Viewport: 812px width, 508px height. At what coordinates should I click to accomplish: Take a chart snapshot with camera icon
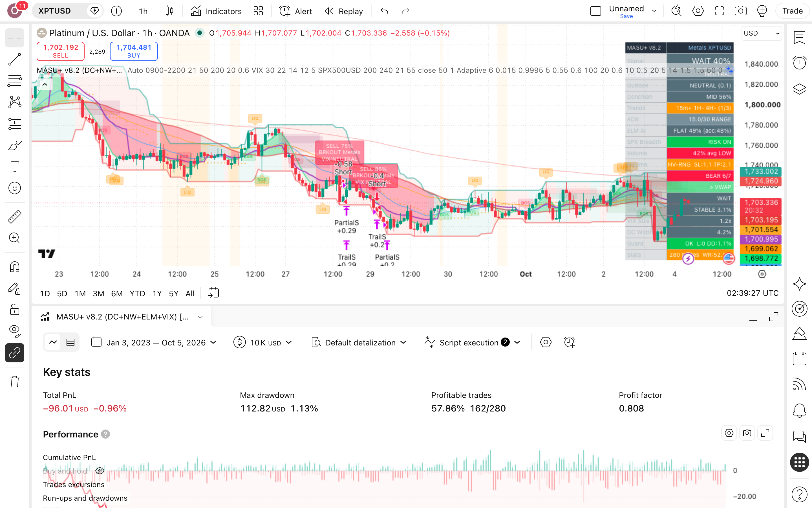tap(741, 11)
